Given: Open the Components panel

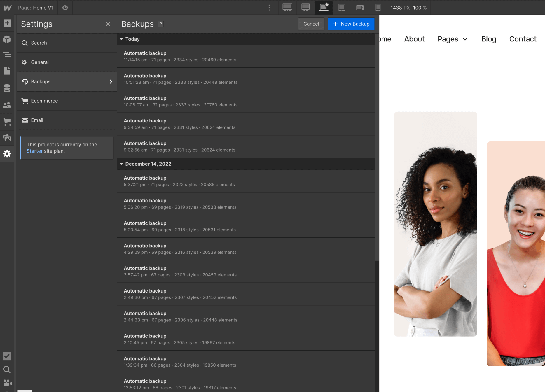Looking at the screenshot, I should [7, 39].
